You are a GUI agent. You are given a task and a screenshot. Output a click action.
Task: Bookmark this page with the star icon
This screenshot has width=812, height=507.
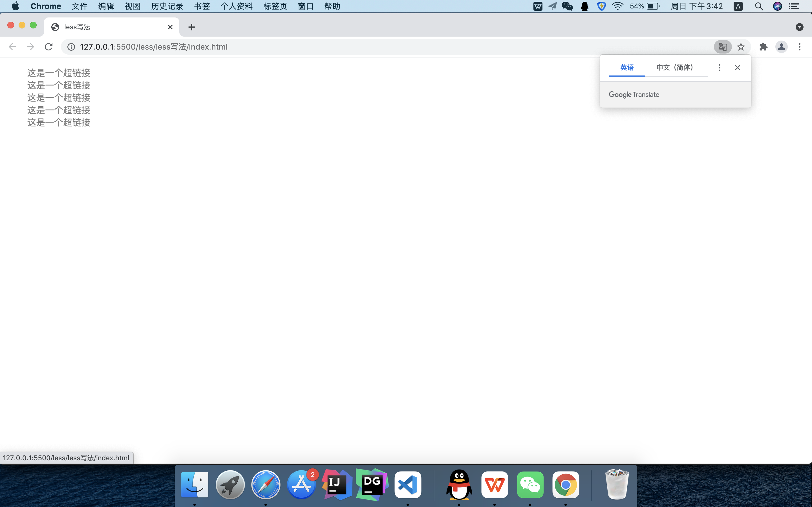pos(741,46)
